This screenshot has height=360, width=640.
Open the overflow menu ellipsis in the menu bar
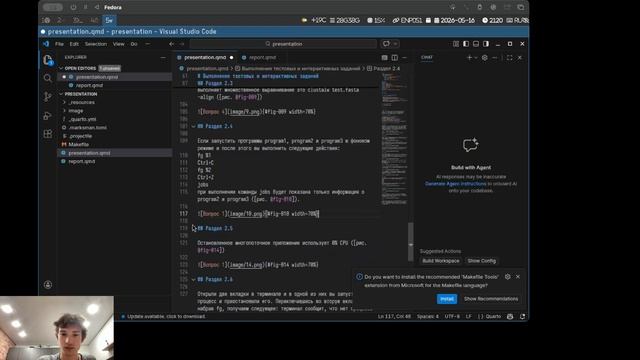[x=148, y=44]
